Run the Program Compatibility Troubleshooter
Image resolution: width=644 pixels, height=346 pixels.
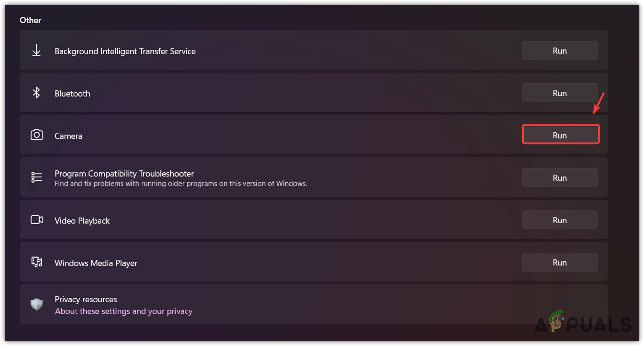pyautogui.click(x=559, y=177)
